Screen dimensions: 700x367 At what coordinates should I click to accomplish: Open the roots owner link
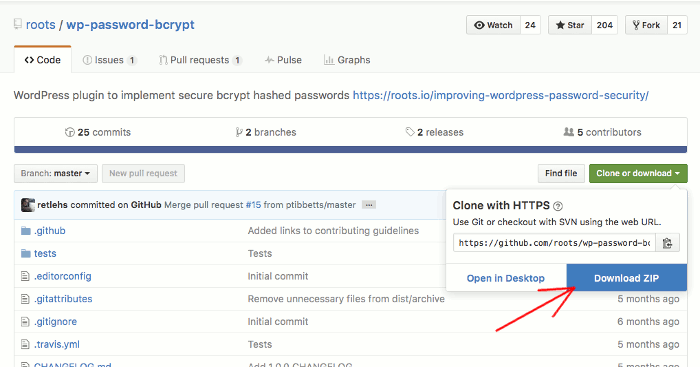(x=41, y=25)
